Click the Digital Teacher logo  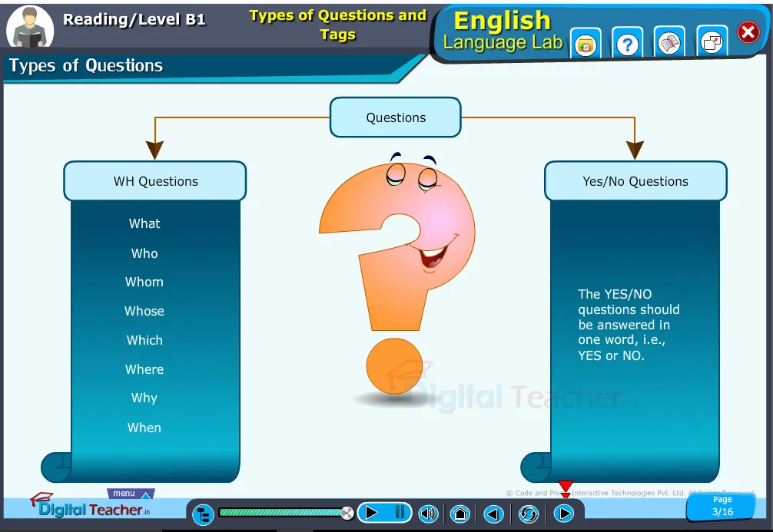point(90,506)
